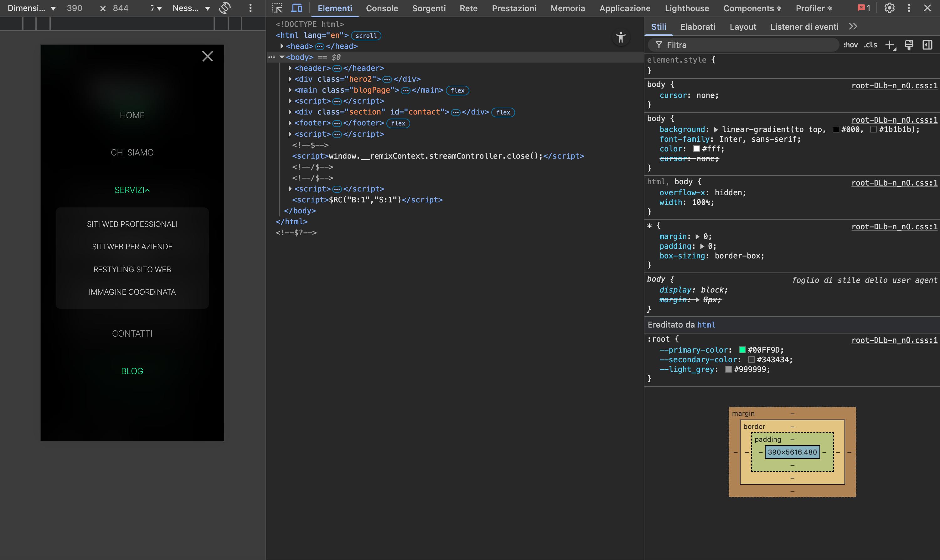Viewport: 940px width, 560px height.
Task: Open the #343434 secondary-color swatch
Action: coord(751,360)
